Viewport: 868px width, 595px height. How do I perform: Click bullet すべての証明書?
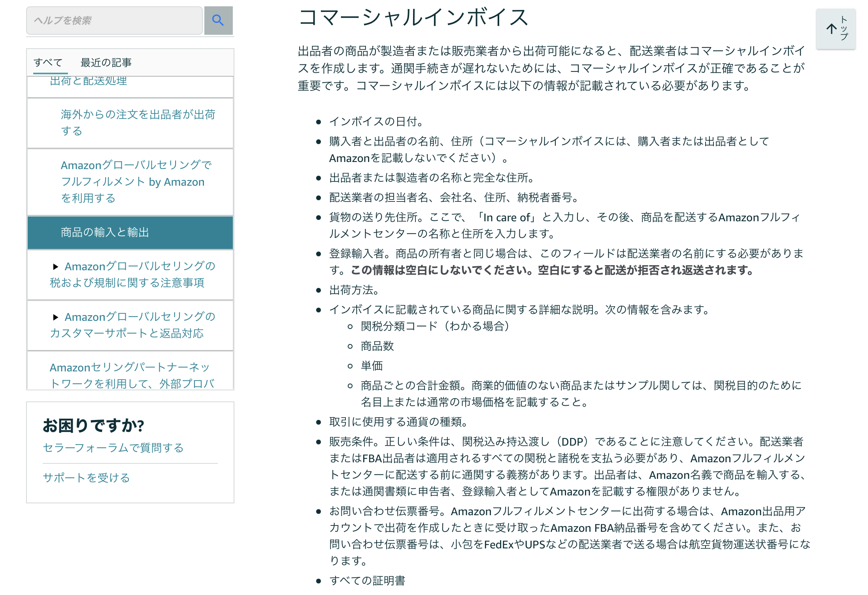[367, 580]
